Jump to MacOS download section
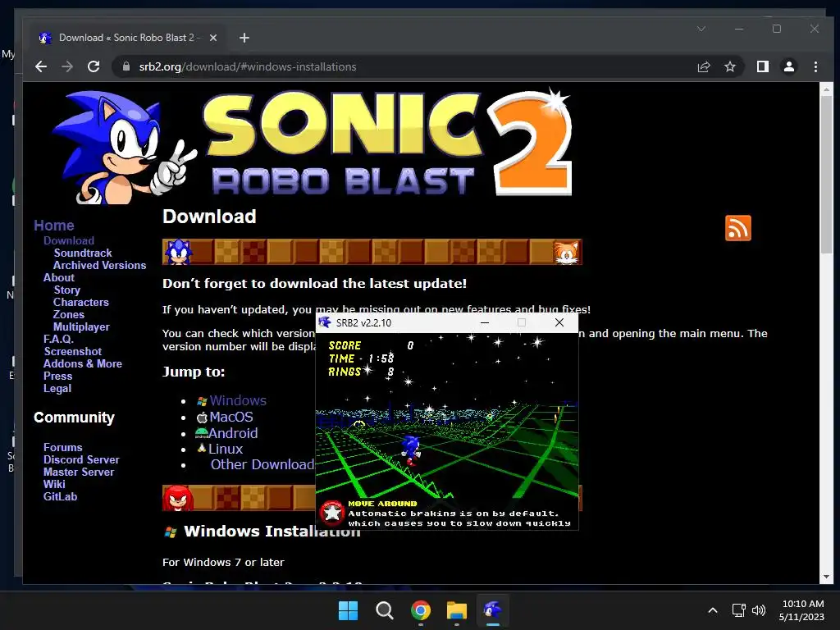 point(231,417)
